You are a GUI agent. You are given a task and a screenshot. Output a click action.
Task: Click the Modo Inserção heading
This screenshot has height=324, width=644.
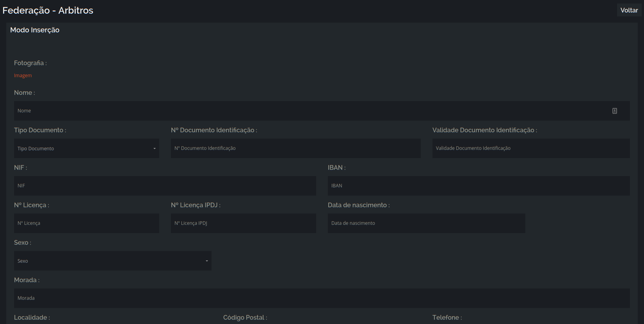point(35,30)
